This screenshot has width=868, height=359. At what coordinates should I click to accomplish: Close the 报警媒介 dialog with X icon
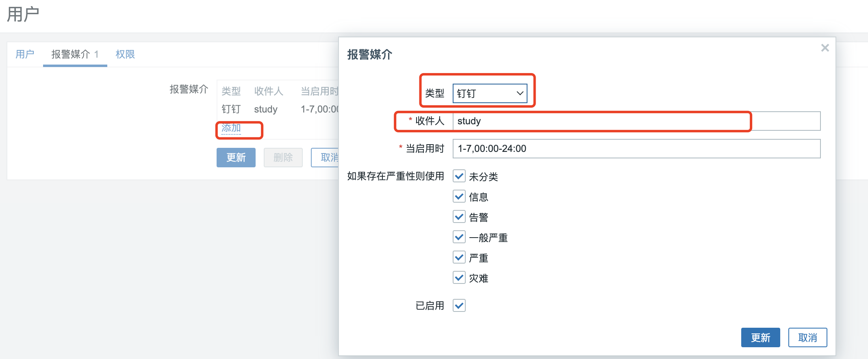coord(825,48)
